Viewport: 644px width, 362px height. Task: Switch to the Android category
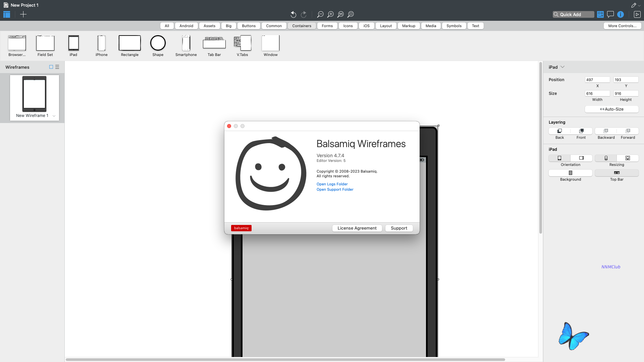(x=186, y=26)
